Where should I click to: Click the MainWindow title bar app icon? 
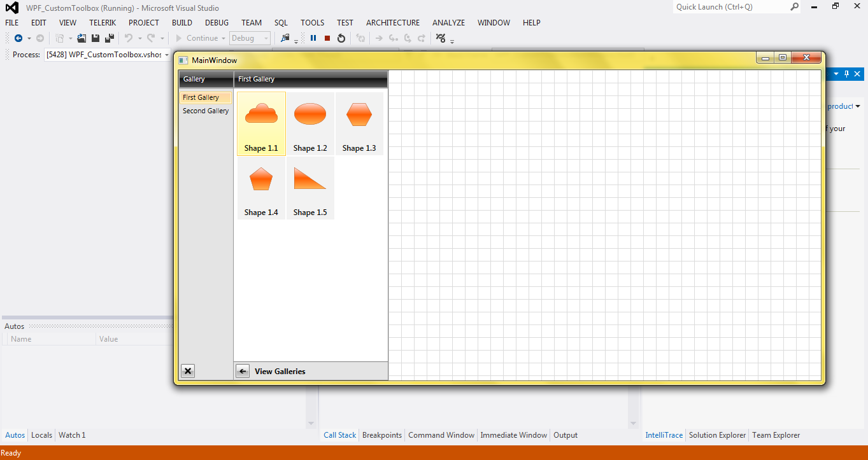(183, 60)
